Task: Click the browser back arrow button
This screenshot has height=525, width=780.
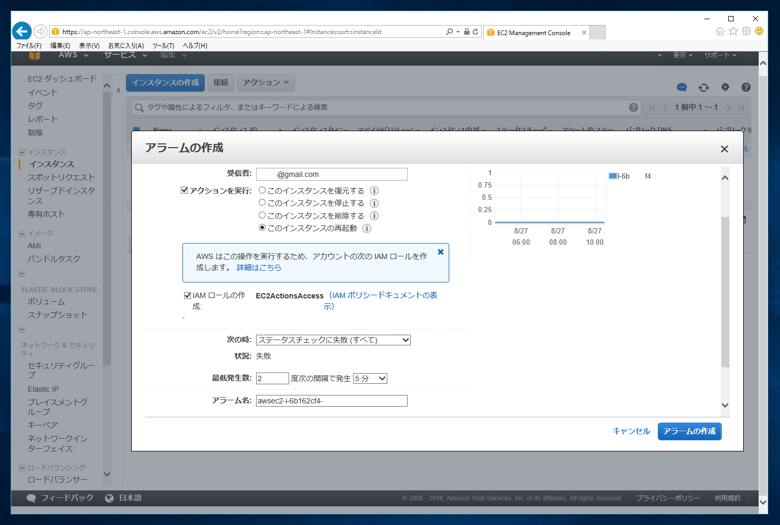Action: [x=22, y=31]
